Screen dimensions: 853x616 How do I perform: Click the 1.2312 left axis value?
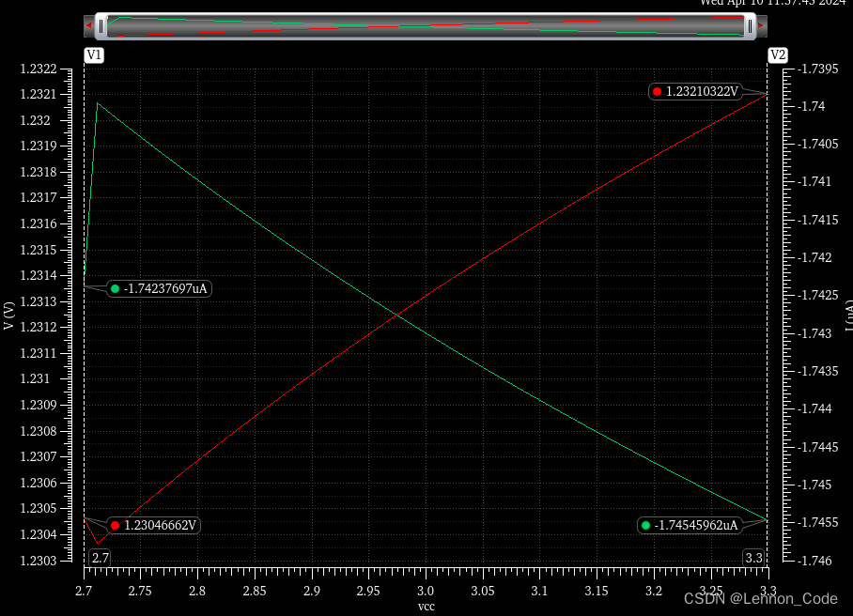[39, 328]
